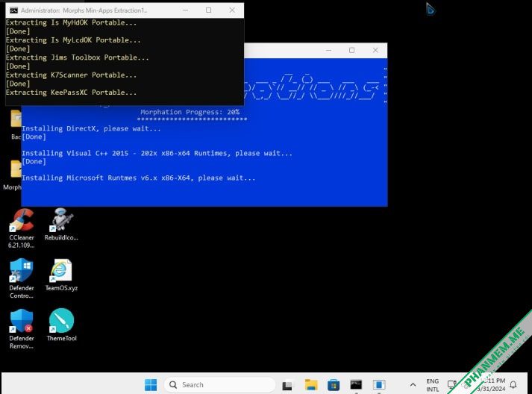Open Task View on the taskbar

coord(287,385)
